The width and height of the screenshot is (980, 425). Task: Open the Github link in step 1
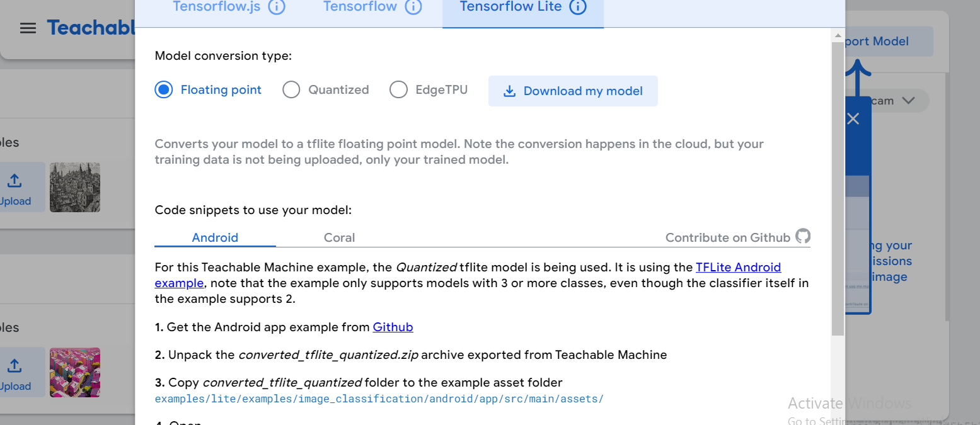tap(393, 327)
